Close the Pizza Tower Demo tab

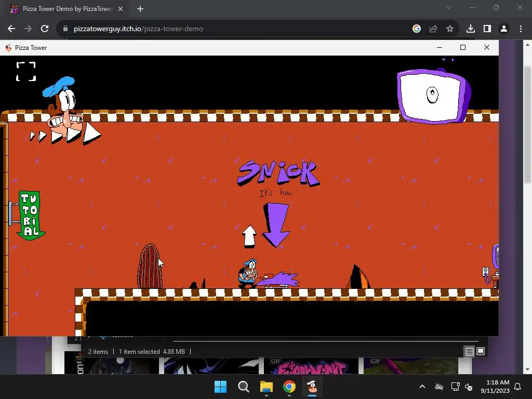(x=121, y=9)
